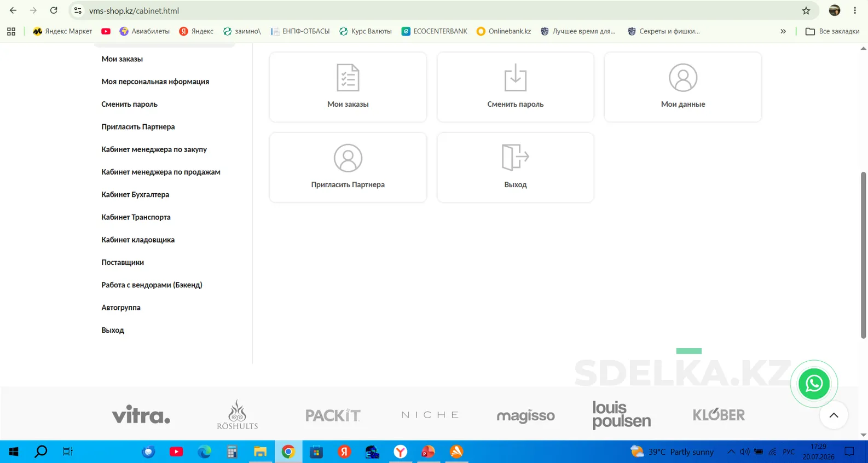Select the Пригласить Партнера person icon tile
The image size is (868, 463).
coord(348,167)
